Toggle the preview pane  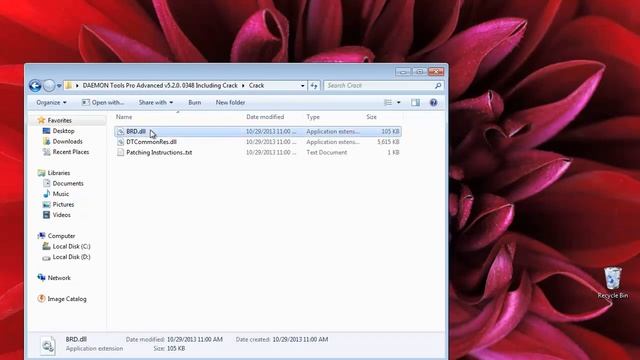(416, 102)
